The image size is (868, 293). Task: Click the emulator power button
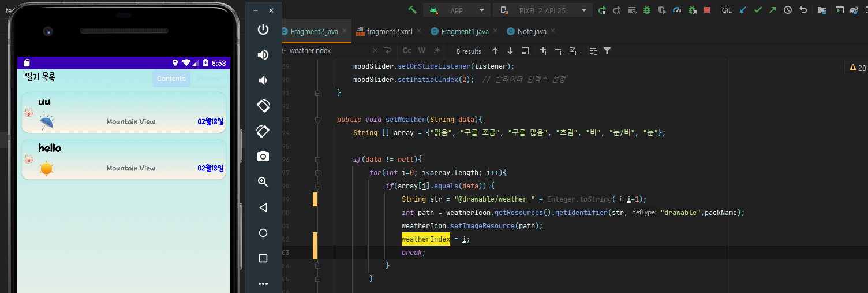pos(263,29)
